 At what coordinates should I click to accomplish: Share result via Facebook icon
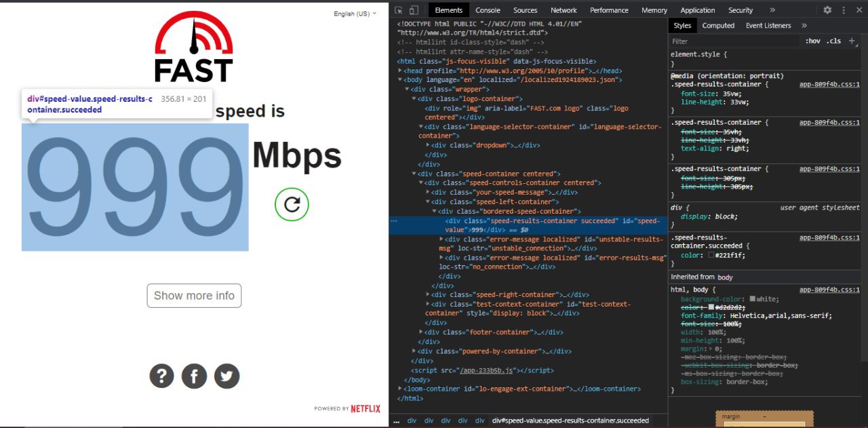pyautogui.click(x=194, y=376)
